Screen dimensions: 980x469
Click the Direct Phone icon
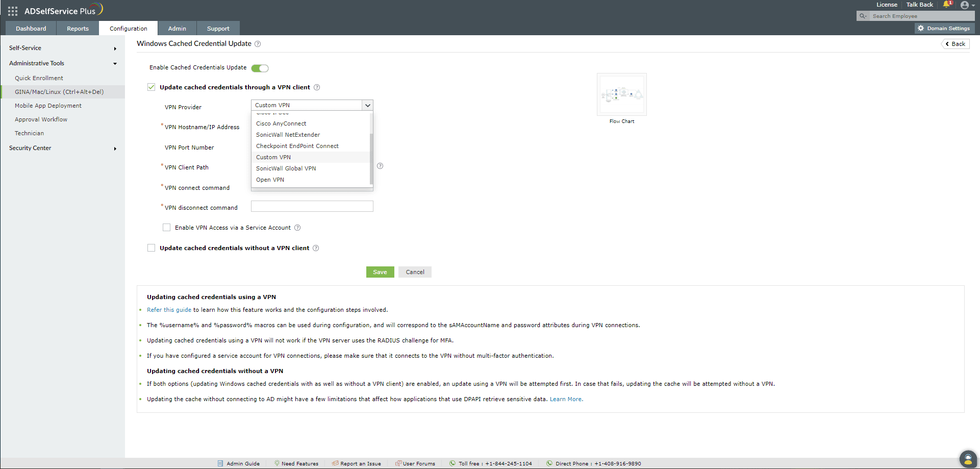(x=549, y=463)
